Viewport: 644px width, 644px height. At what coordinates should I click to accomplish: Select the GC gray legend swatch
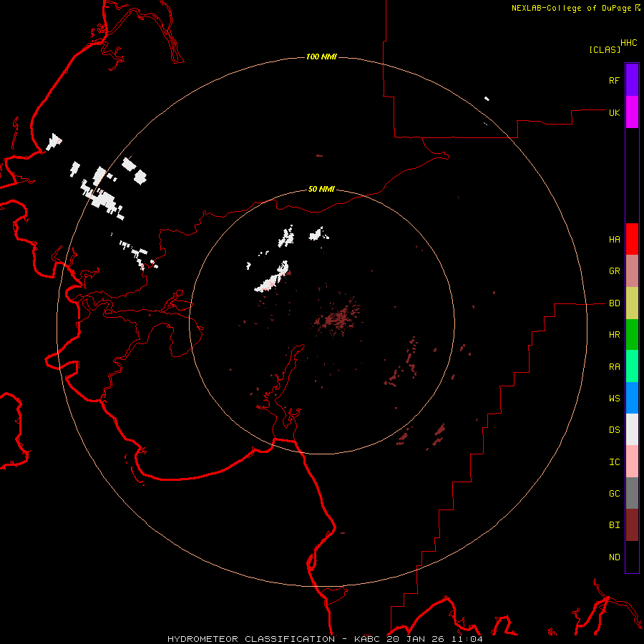632,493
